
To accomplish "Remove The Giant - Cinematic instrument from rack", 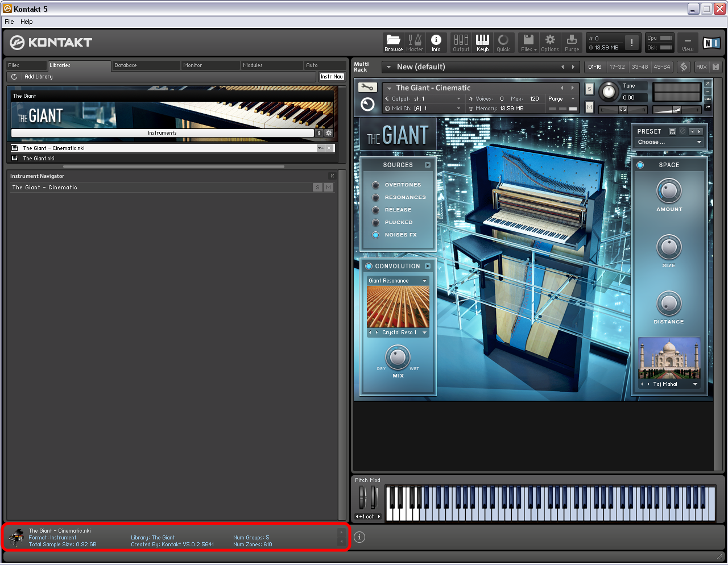I will coord(708,84).
